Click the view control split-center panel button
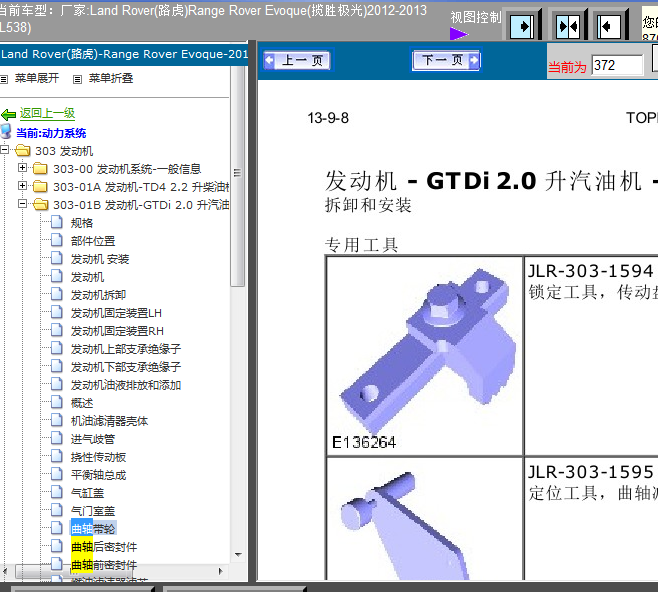Image resolution: width=658 pixels, height=592 pixels. click(567, 26)
